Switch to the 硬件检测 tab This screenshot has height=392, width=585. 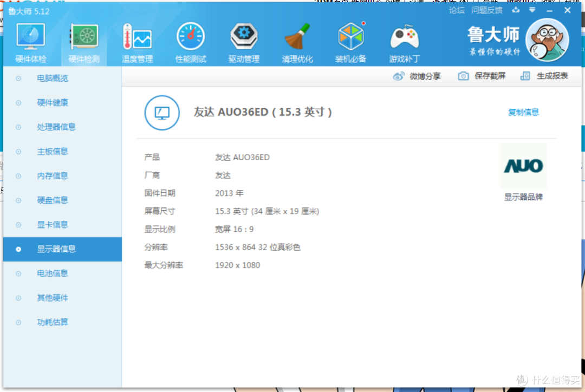pyautogui.click(x=84, y=41)
